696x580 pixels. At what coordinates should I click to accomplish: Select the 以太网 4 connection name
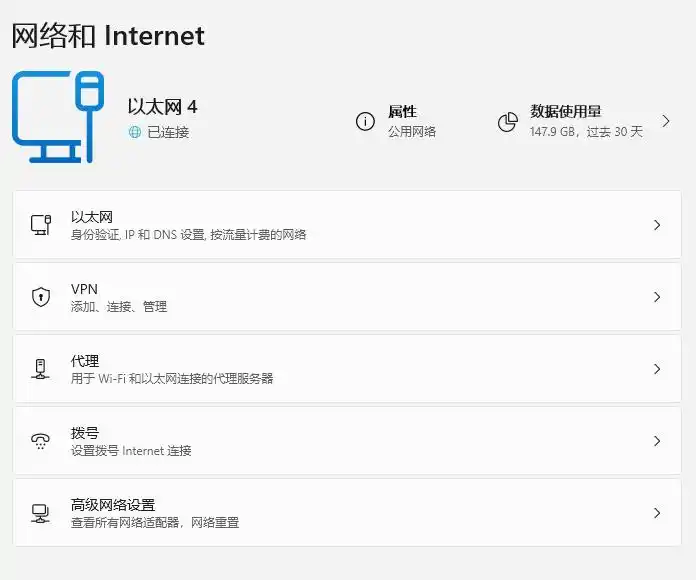click(x=162, y=107)
